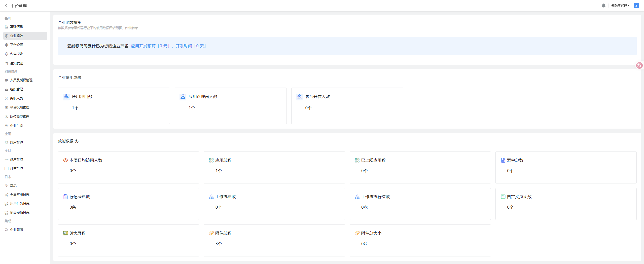Open the 平台设置 settings page
Viewport: 644px width, 264px height.
tap(17, 45)
